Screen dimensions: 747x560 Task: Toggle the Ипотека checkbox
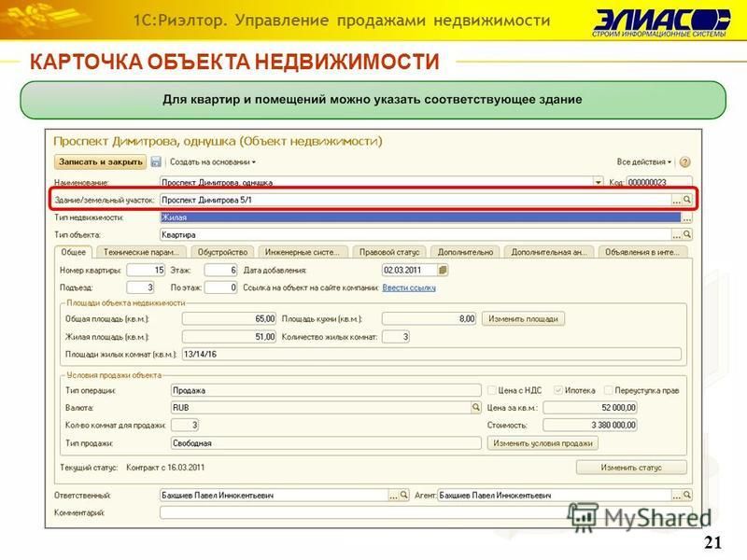coord(557,390)
